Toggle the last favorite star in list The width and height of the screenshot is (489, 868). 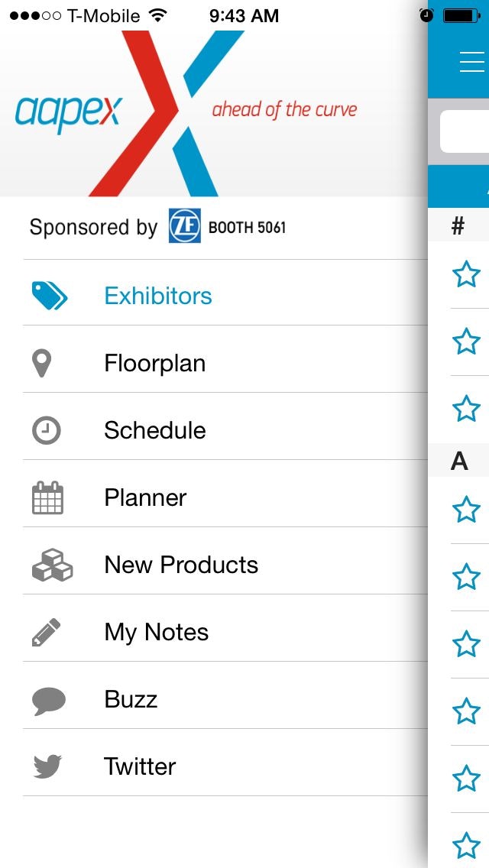tap(466, 845)
